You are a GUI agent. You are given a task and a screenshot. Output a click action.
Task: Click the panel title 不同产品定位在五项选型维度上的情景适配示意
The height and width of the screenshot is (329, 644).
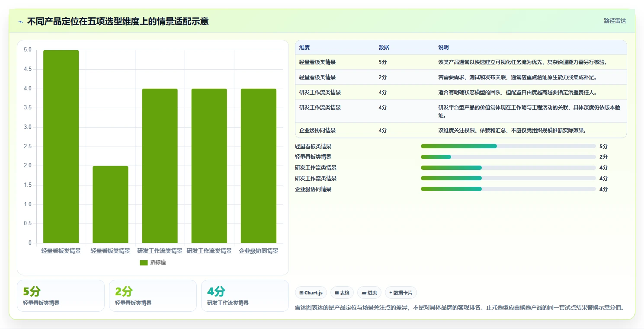[118, 21]
